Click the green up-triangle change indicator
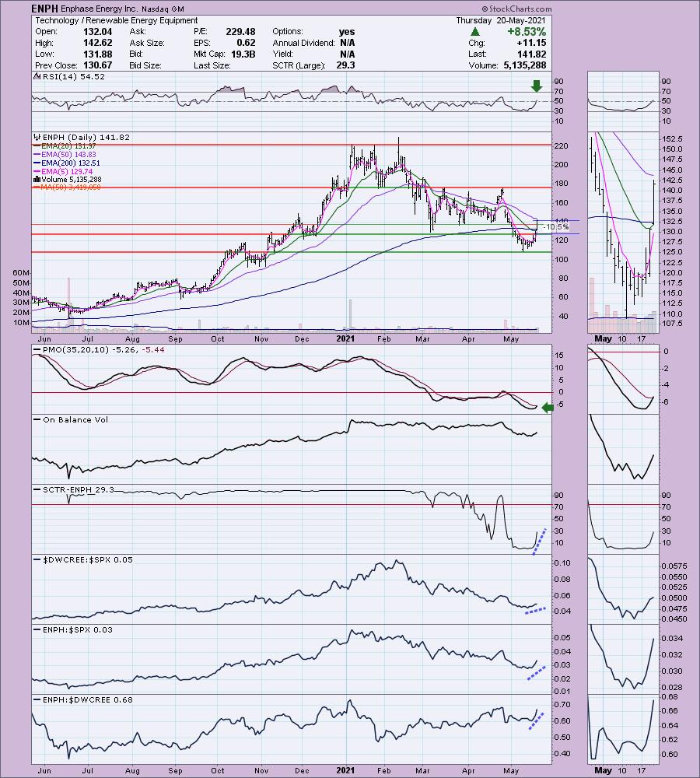The width and height of the screenshot is (700, 778). (x=474, y=32)
